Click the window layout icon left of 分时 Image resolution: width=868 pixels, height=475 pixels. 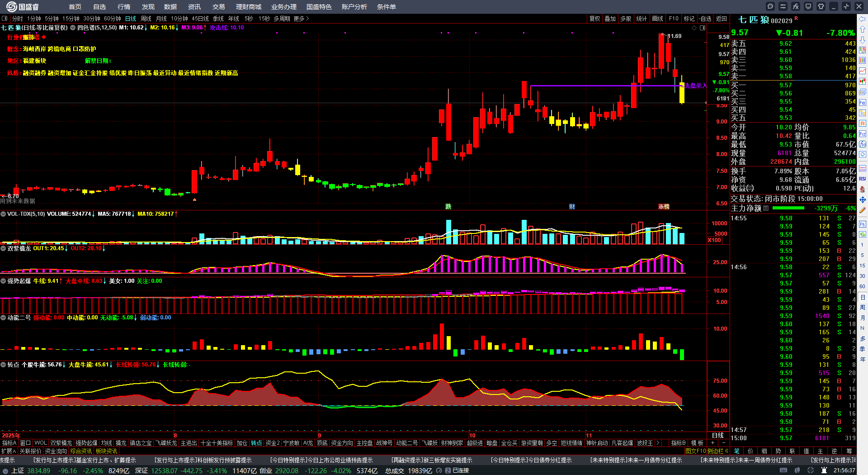(5, 19)
